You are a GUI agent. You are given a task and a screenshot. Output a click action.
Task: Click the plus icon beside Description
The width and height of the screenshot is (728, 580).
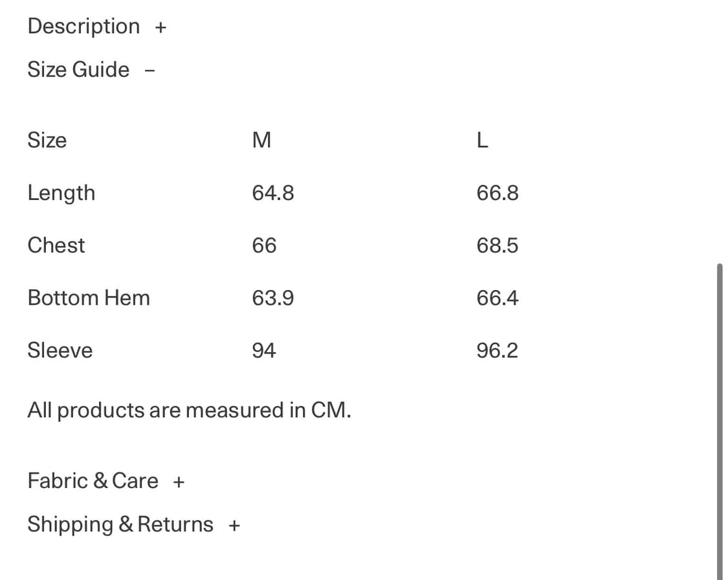[160, 28]
